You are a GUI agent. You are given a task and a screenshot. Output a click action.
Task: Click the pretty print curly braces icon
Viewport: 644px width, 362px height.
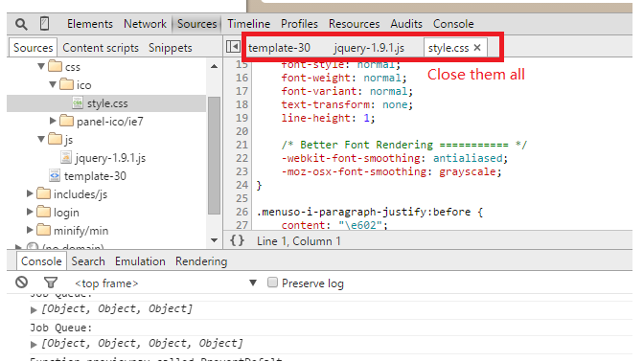[x=237, y=240]
